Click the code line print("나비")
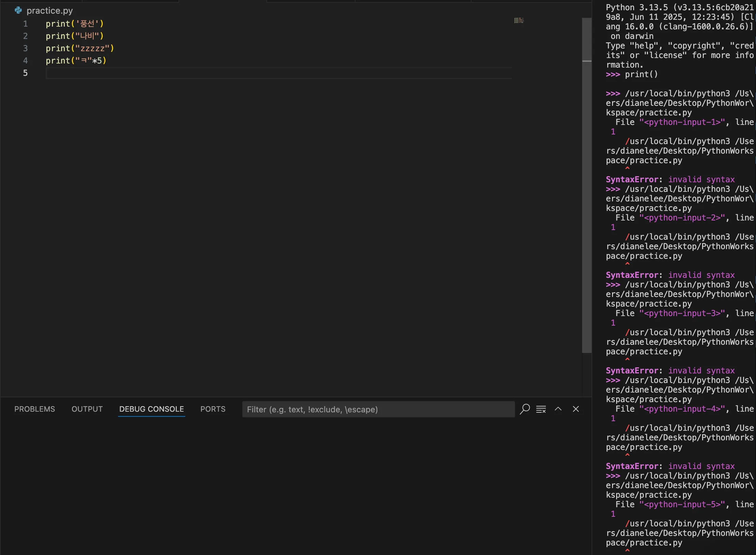 pos(75,36)
